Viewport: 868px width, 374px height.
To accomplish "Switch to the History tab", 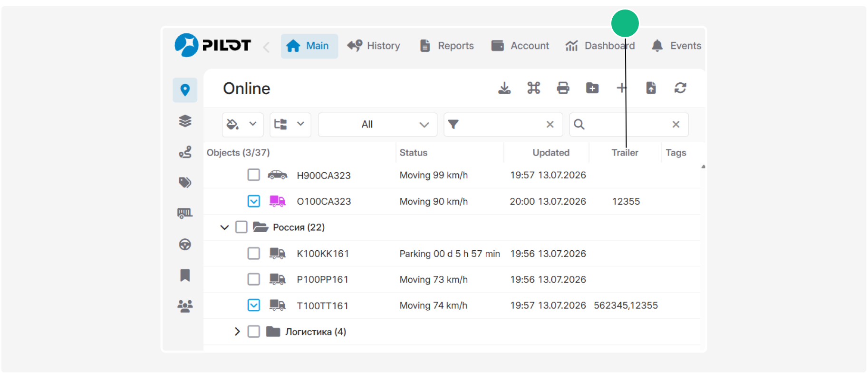I will [374, 46].
